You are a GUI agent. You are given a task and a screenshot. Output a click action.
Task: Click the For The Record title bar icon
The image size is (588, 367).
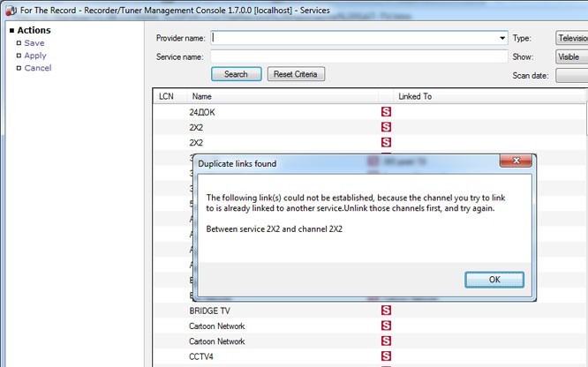click(x=10, y=9)
